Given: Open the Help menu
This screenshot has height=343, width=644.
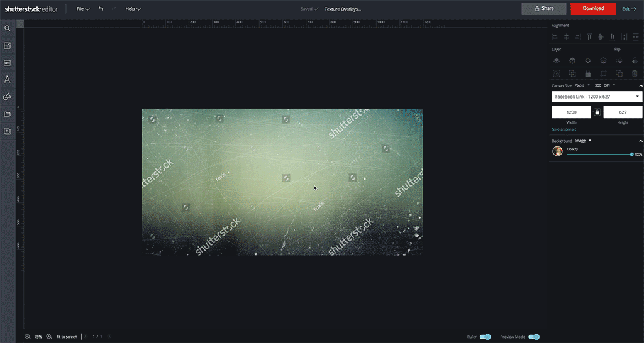Looking at the screenshot, I should [133, 9].
